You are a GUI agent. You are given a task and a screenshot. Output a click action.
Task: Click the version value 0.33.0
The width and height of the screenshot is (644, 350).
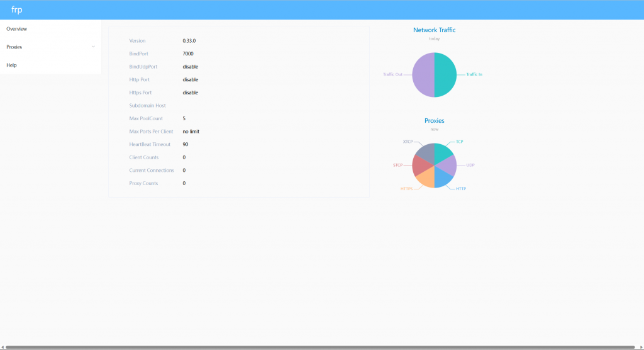click(189, 41)
